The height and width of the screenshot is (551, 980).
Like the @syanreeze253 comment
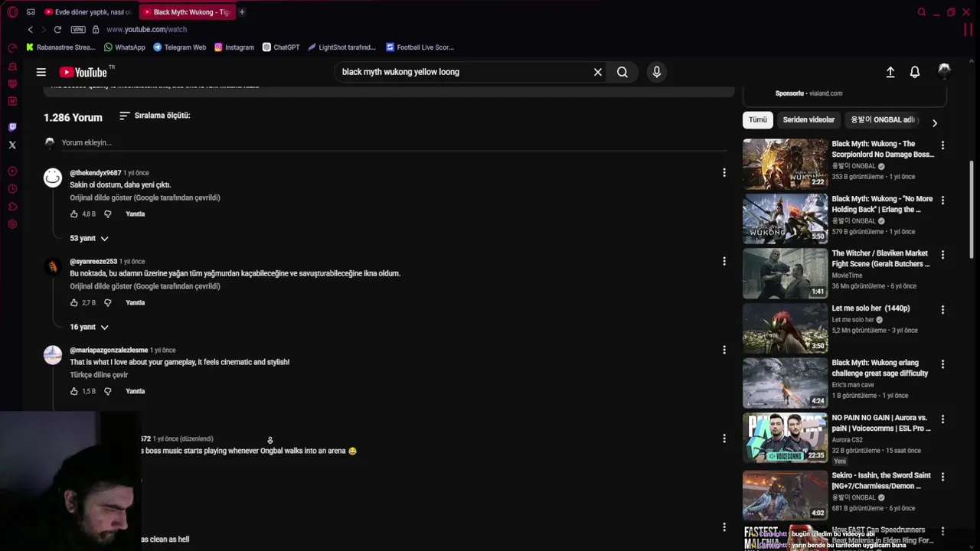point(74,303)
